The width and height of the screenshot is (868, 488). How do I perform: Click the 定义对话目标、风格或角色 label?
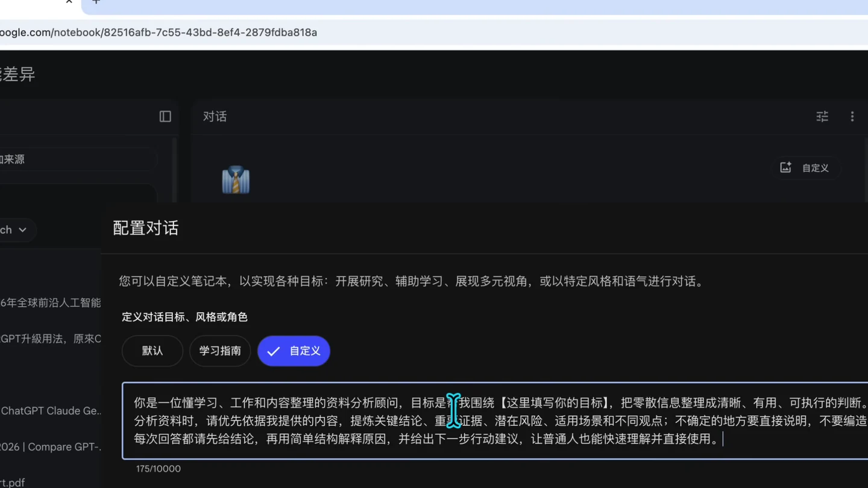coord(184,317)
